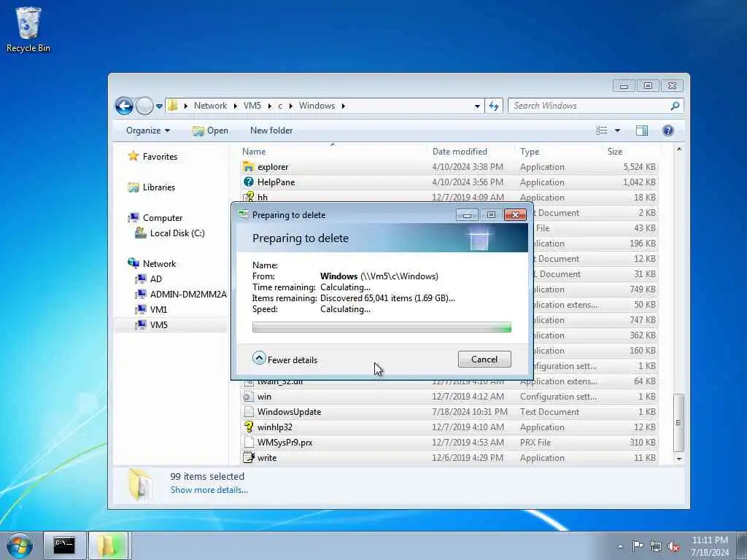
Task: Click the delete progress bar
Action: click(382, 327)
